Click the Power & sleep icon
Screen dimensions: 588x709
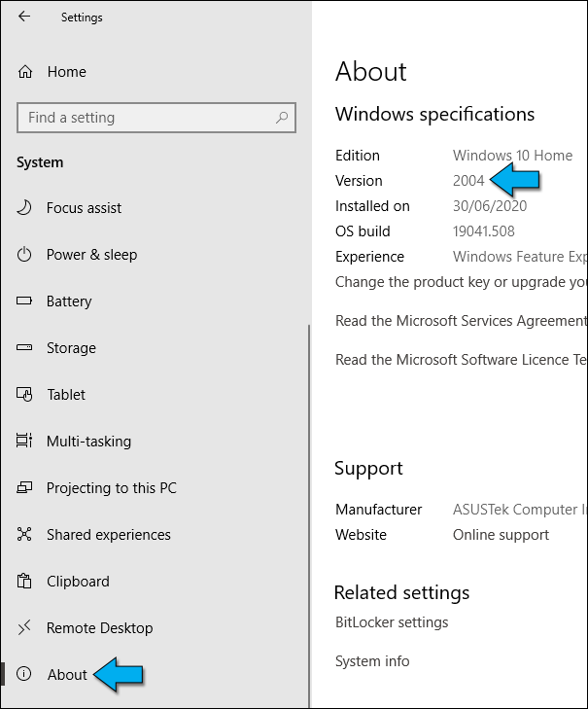[x=25, y=255]
